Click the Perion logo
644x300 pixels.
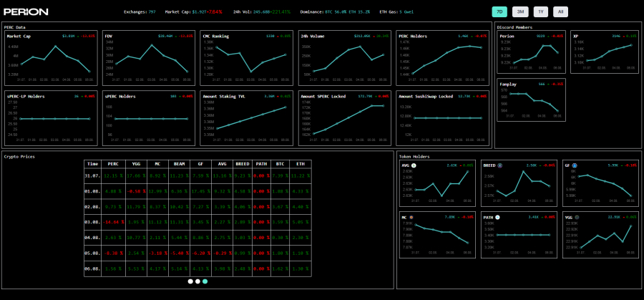point(26,11)
